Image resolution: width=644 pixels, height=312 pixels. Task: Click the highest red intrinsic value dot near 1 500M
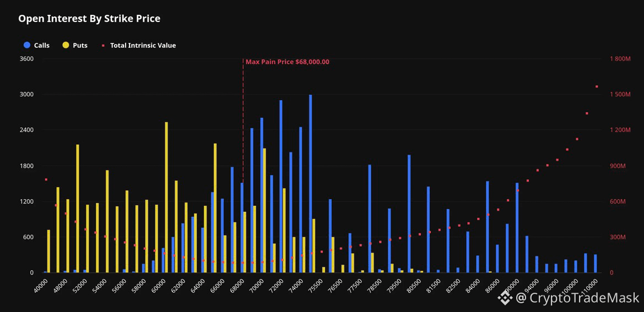597,86
